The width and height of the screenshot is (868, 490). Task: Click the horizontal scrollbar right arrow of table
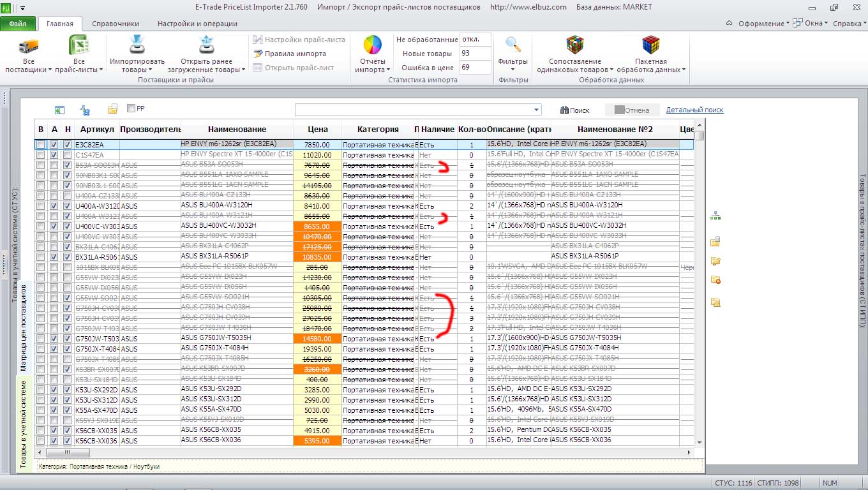pyautogui.click(x=689, y=452)
